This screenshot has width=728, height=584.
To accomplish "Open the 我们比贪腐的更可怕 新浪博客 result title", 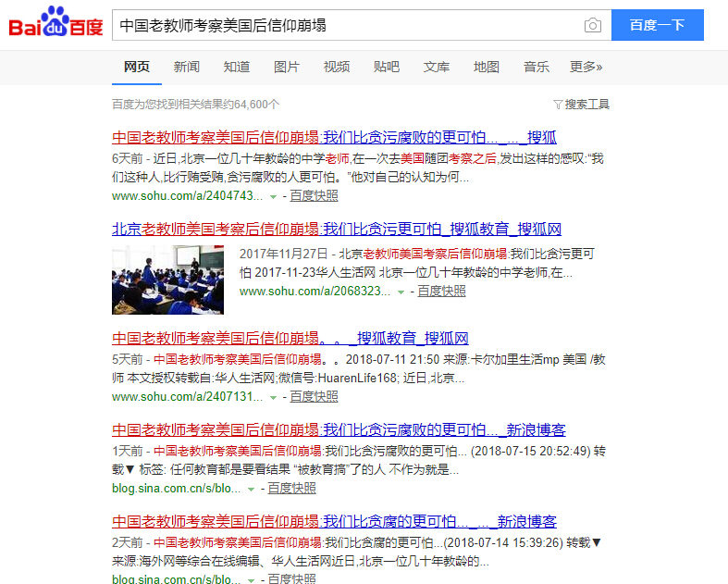I will pos(334,522).
